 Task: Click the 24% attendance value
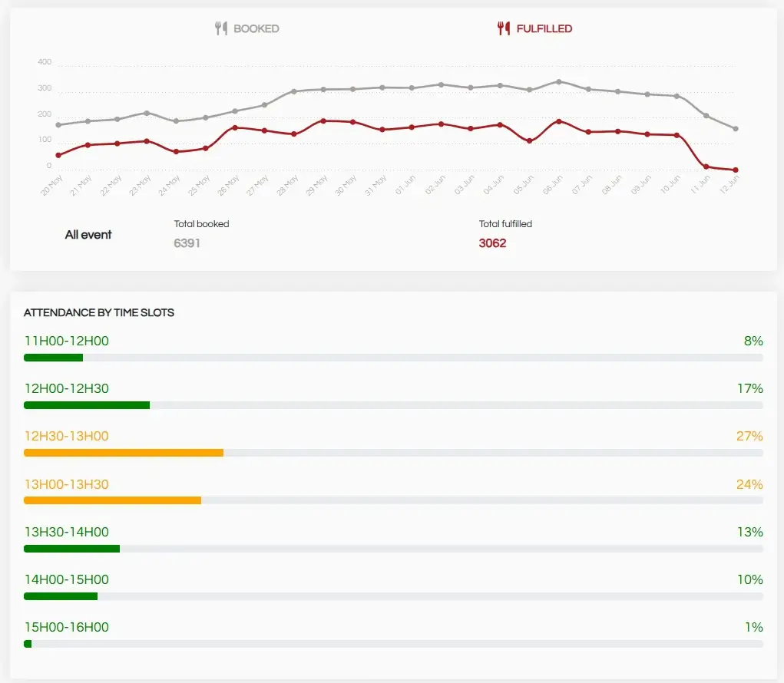point(749,484)
